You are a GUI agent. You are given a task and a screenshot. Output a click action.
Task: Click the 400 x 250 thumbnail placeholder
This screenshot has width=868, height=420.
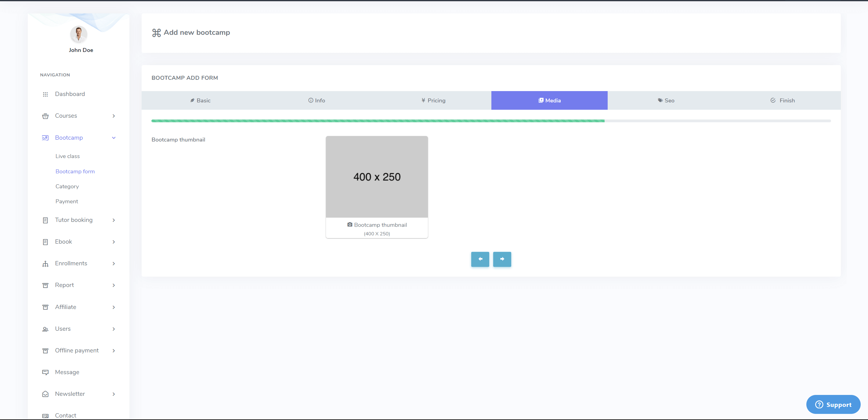point(377,177)
